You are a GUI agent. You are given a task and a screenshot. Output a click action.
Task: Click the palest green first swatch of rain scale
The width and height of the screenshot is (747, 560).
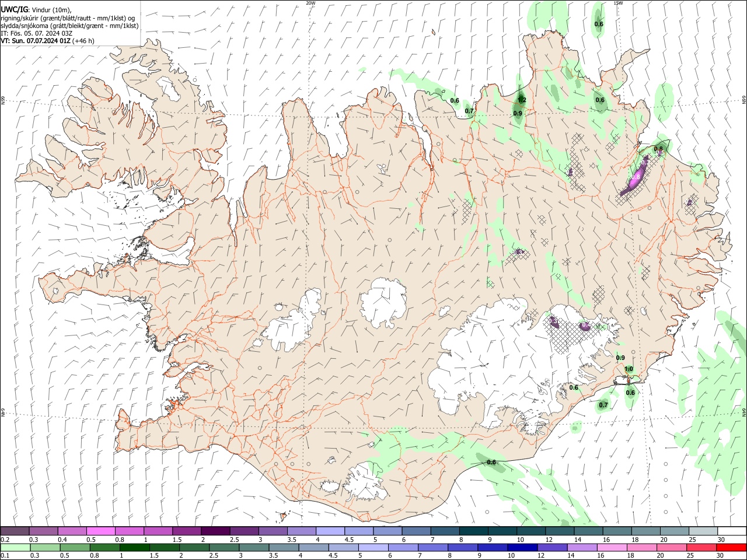tap(15, 547)
